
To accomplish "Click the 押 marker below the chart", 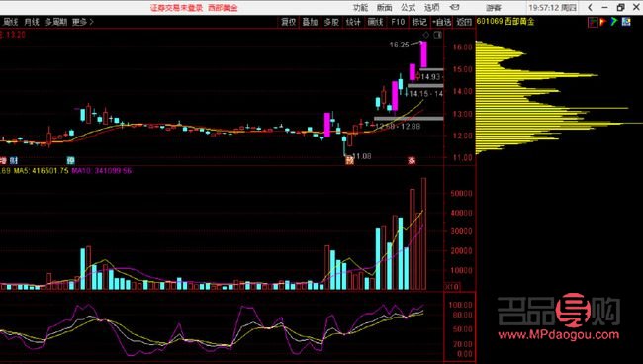I will click(71, 160).
